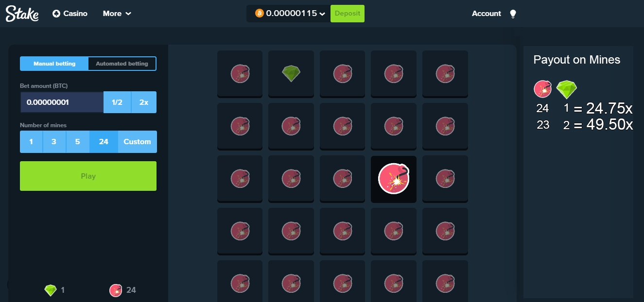Select 3 as number of mines
The image size is (644, 302).
click(54, 142)
